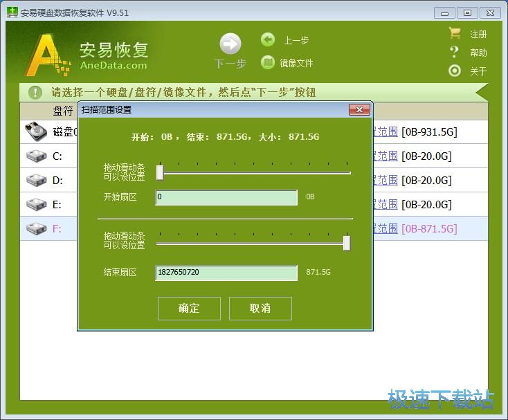508x420 pixels.
Task: Click the dialog summary range text
Action: point(225,137)
